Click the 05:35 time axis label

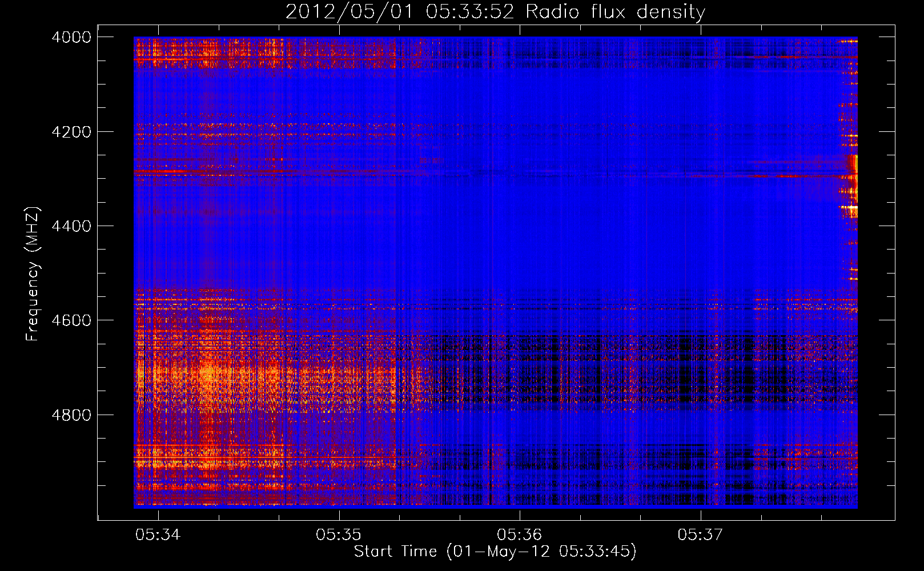tap(339, 534)
